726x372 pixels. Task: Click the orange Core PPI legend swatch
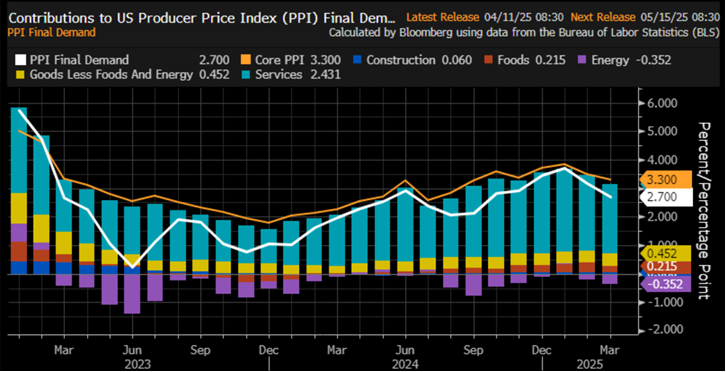(245, 60)
